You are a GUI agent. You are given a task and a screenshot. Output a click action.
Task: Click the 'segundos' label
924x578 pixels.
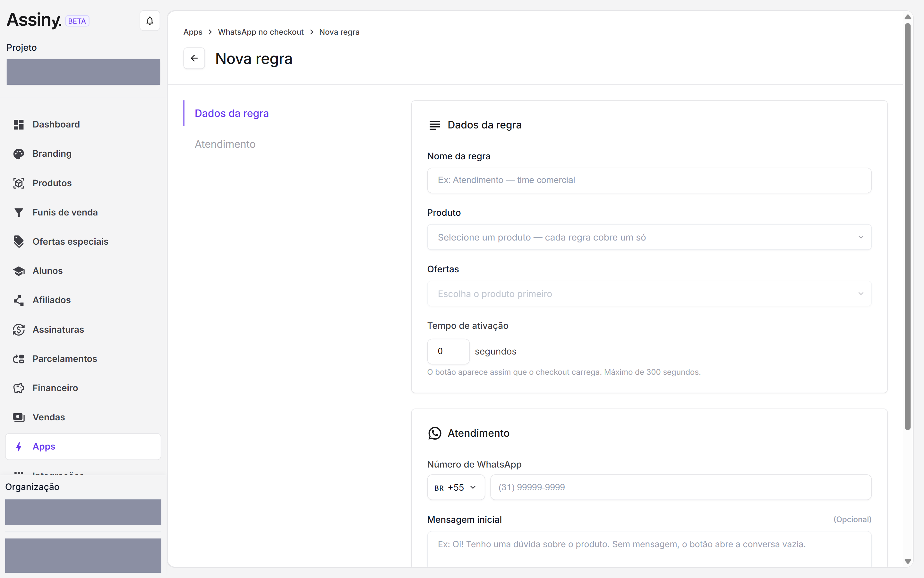495,352
